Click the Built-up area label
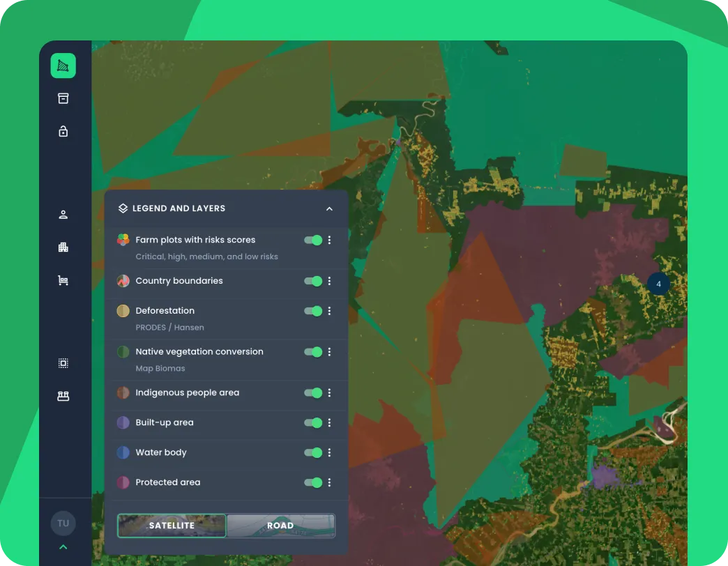728x566 pixels. tap(165, 422)
